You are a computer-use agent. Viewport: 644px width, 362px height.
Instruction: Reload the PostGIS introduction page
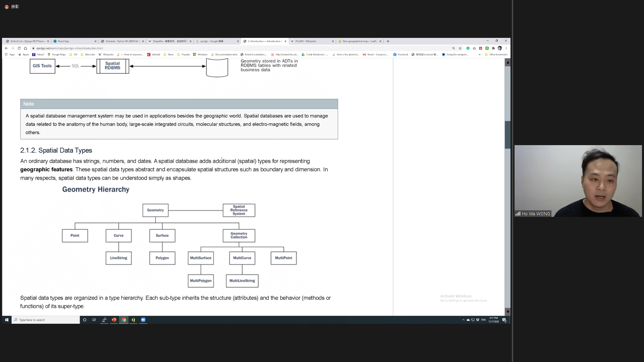(19, 48)
